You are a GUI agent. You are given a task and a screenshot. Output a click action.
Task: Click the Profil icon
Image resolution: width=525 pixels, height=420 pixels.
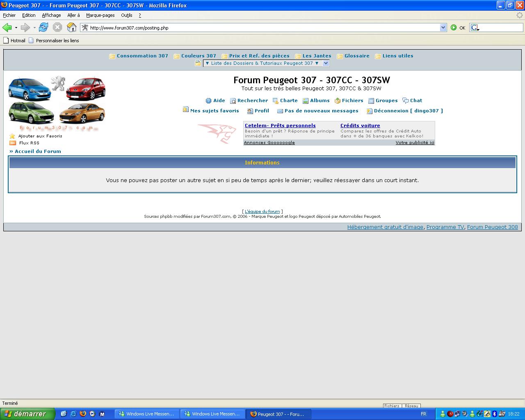[250, 111]
